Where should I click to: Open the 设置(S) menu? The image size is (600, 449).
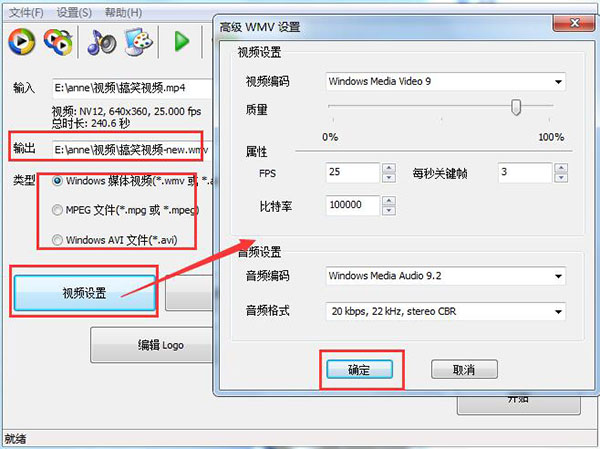click(x=74, y=13)
